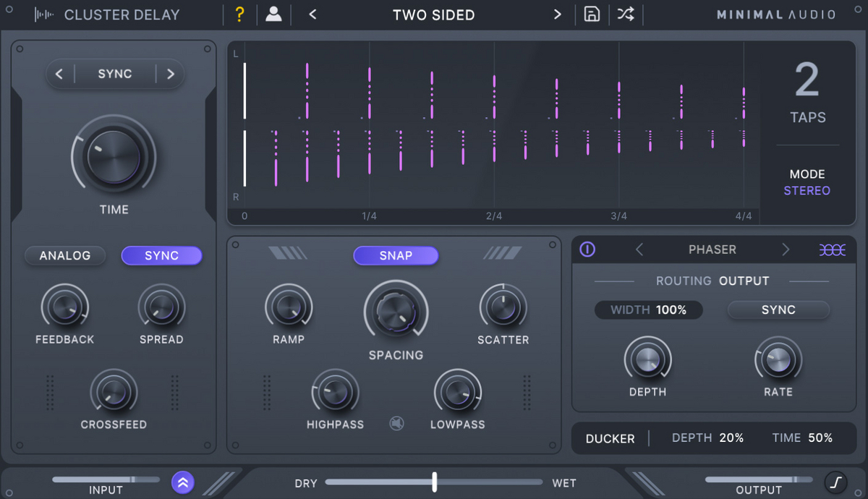Click the 3/4 marker on the tap timeline
This screenshot has width=868, height=499.
tap(618, 216)
